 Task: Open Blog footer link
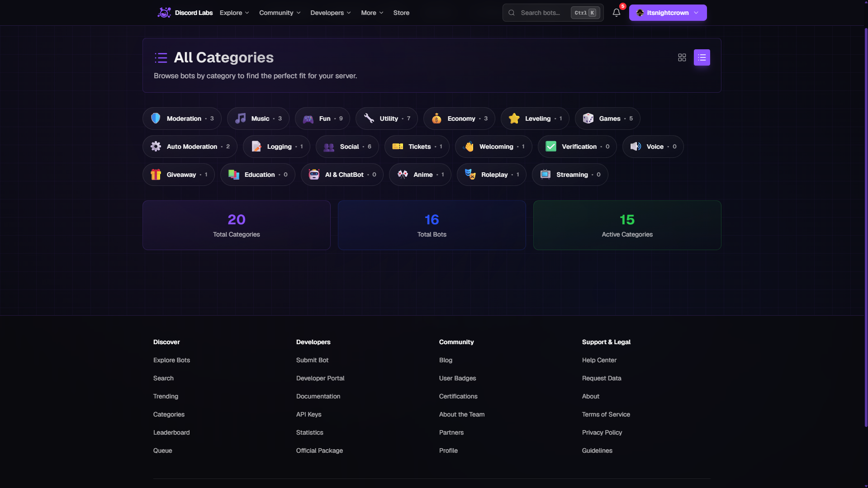pos(446,360)
